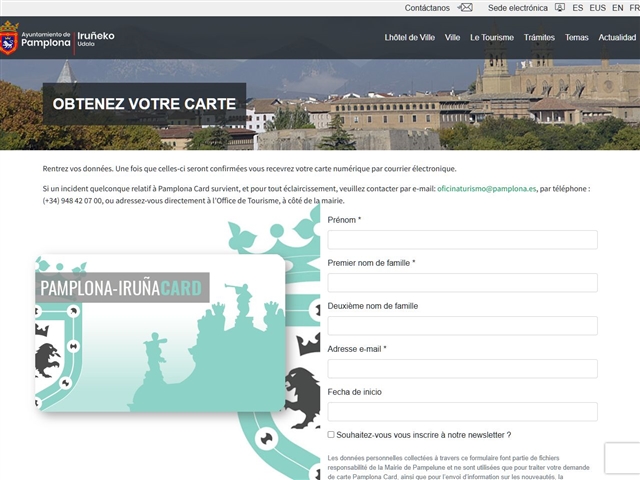The image size is (640, 480).
Task: Open the Contáctanos link
Action: coord(427,8)
